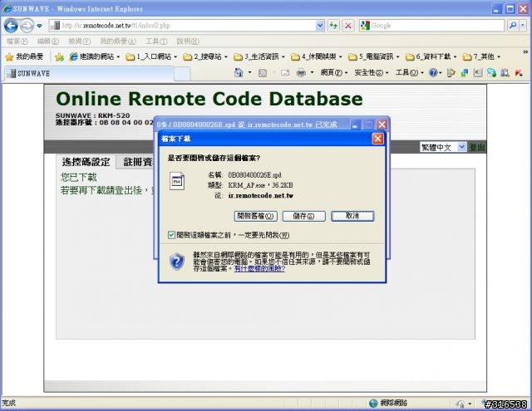Open the 檔案(F) menu
This screenshot has width=532, height=411.
coord(17,42)
